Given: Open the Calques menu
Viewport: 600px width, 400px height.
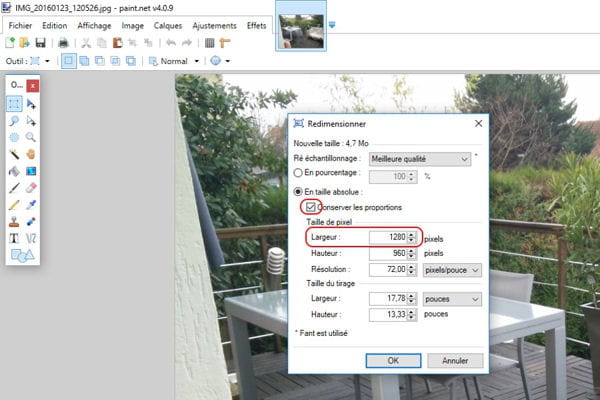Looking at the screenshot, I should 168,26.
